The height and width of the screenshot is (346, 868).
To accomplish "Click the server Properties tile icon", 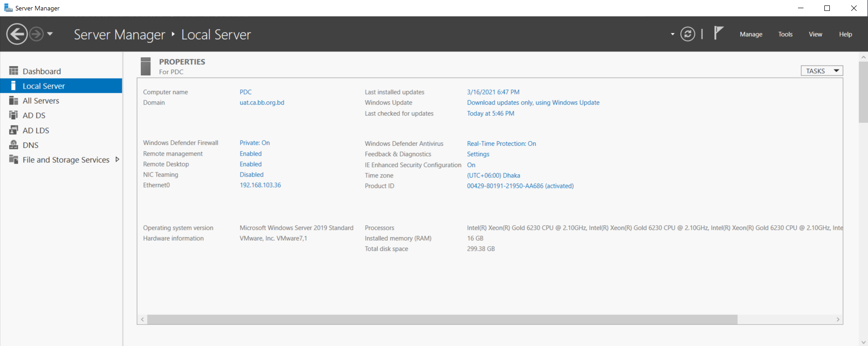I will click(146, 66).
